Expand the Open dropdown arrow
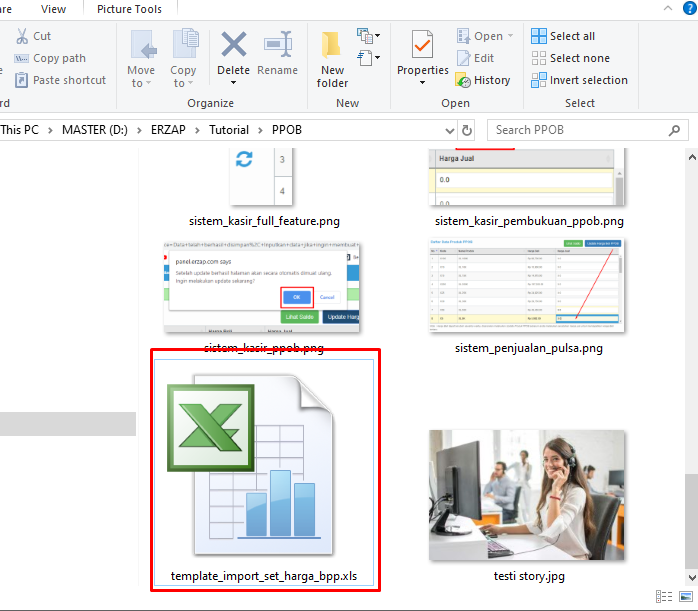Viewport: 698px width, 611px height. pos(510,36)
